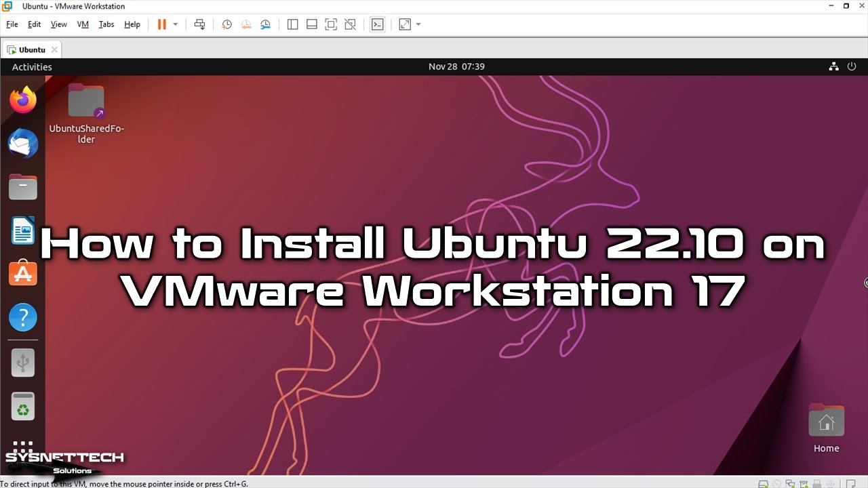Open the View menu
868x488 pixels.
pos(59,24)
